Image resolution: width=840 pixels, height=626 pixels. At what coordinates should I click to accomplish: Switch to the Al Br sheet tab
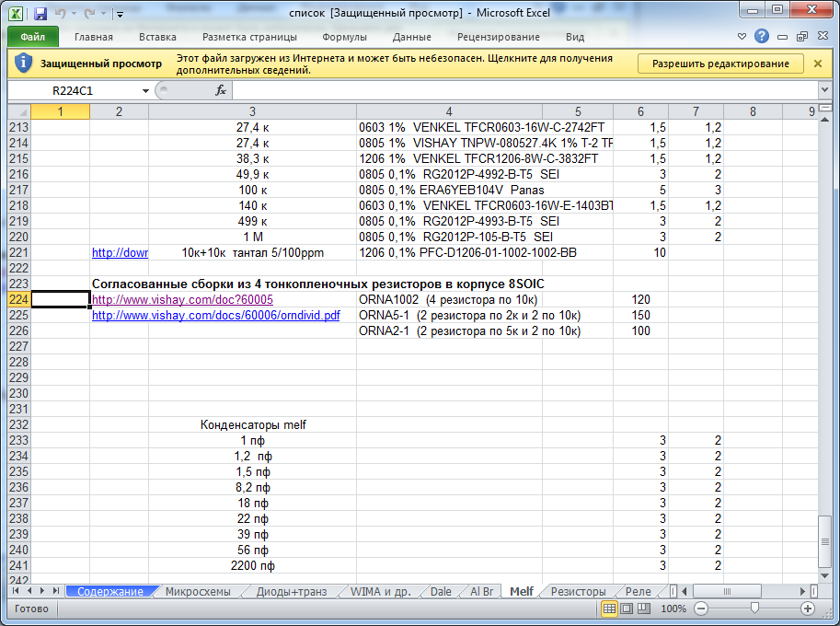coord(481,591)
